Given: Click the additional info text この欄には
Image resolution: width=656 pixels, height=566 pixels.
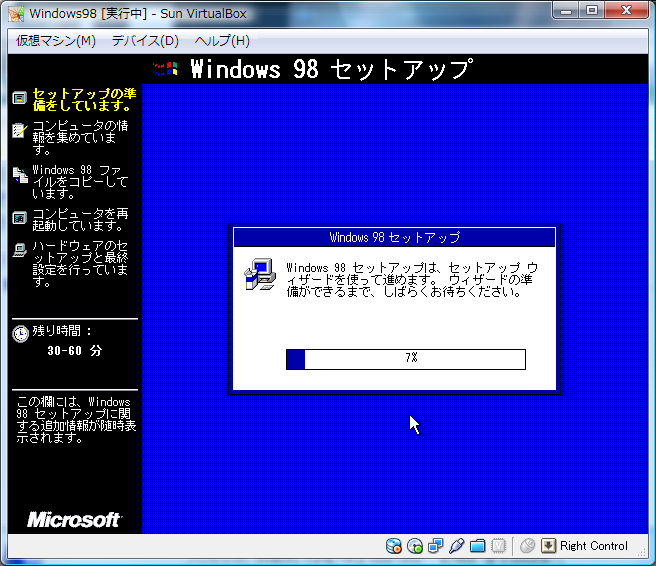Looking at the screenshot, I should coord(76,420).
